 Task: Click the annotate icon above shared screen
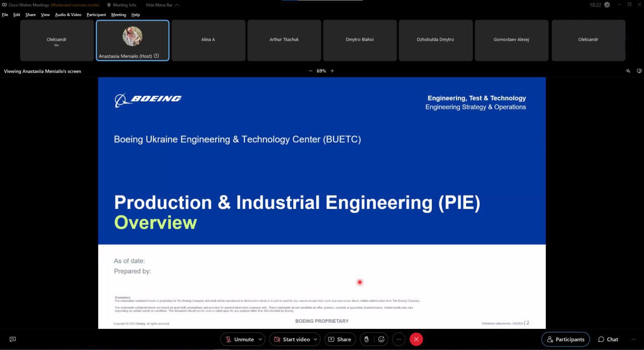628,71
